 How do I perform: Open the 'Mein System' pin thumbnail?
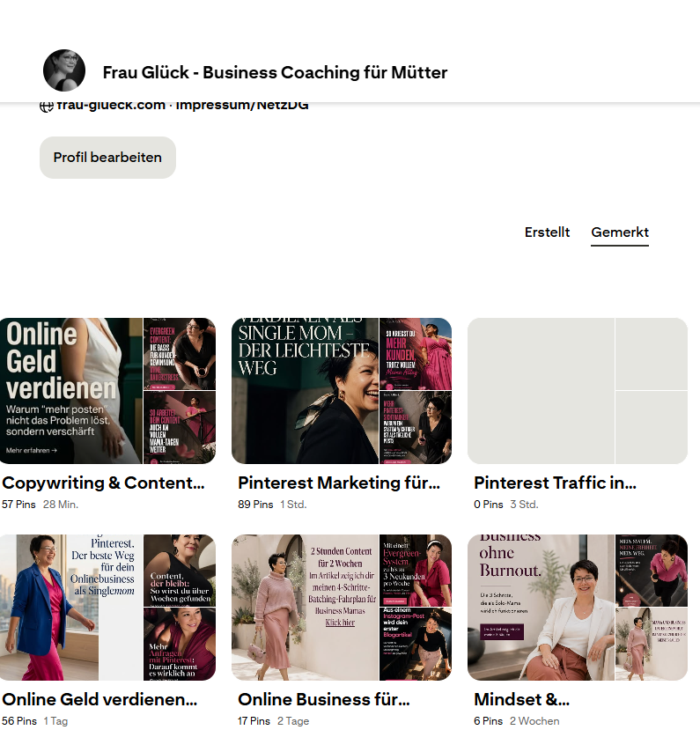(x=652, y=571)
